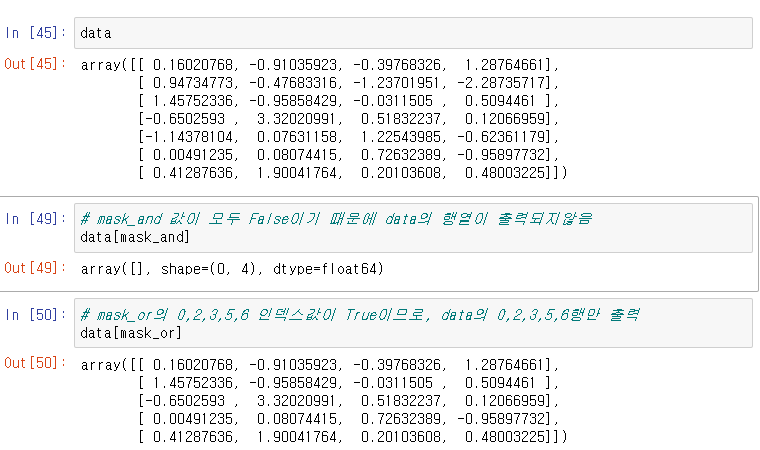The image size is (760, 450).
Task: Click the In [50] prompt label
Action: click(35, 315)
